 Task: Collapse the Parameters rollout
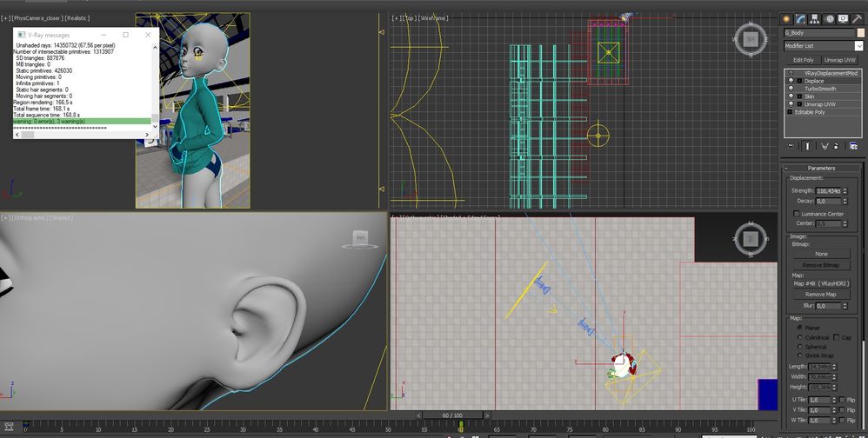(822, 168)
